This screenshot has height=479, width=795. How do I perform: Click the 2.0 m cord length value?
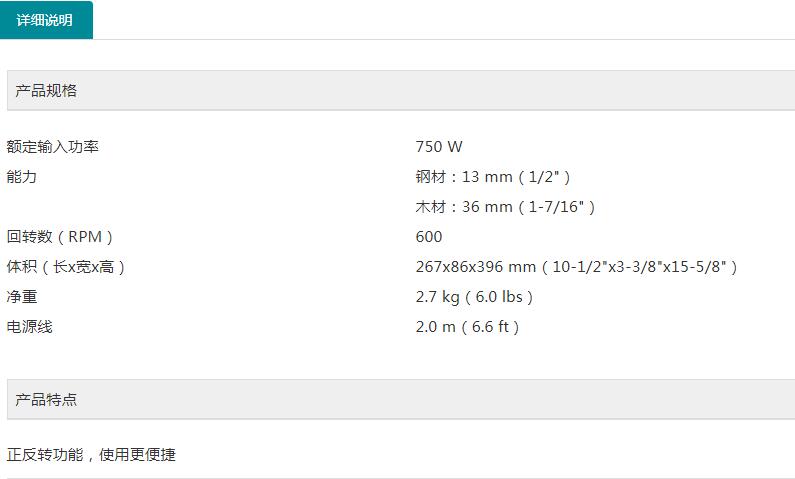[x=435, y=327]
